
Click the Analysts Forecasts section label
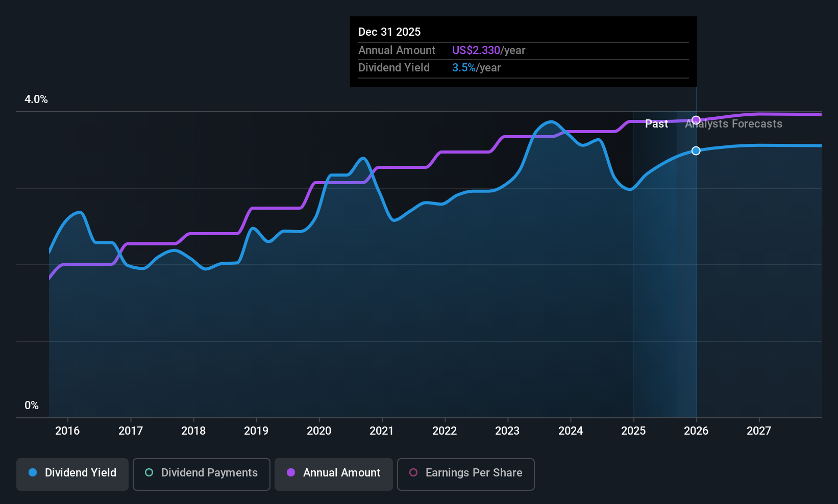[733, 123]
